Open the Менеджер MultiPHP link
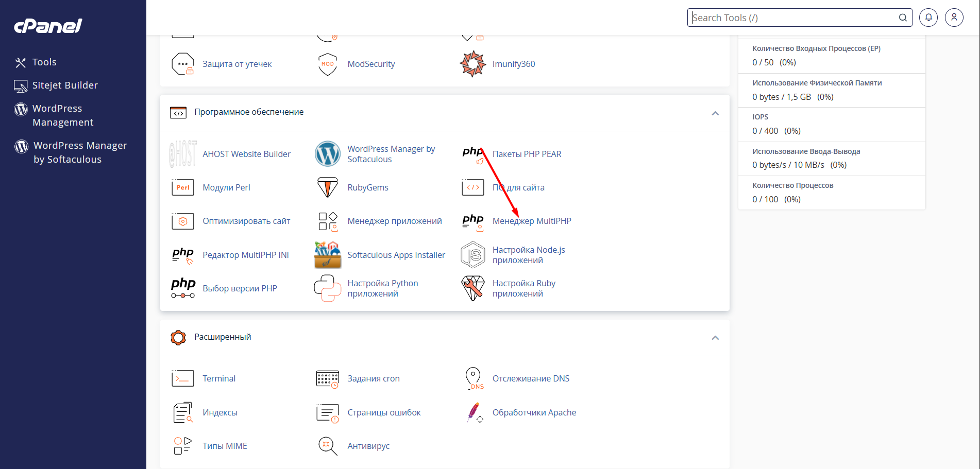 point(532,221)
